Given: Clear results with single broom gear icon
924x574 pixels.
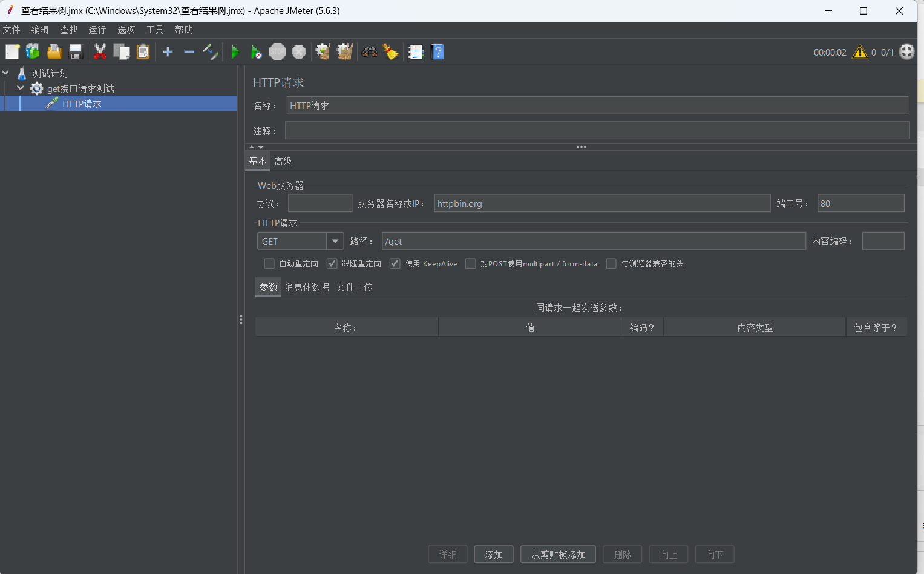Looking at the screenshot, I should point(323,52).
